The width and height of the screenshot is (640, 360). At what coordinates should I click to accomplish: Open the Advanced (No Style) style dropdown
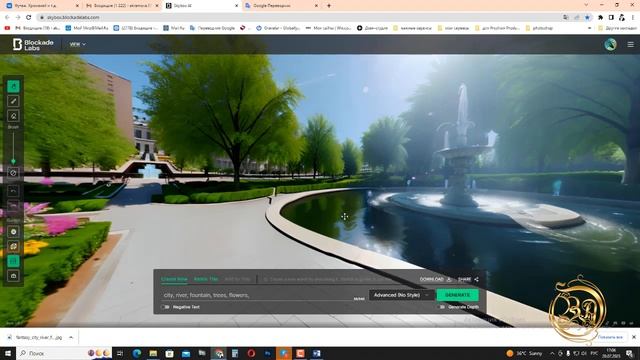click(401, 295)
